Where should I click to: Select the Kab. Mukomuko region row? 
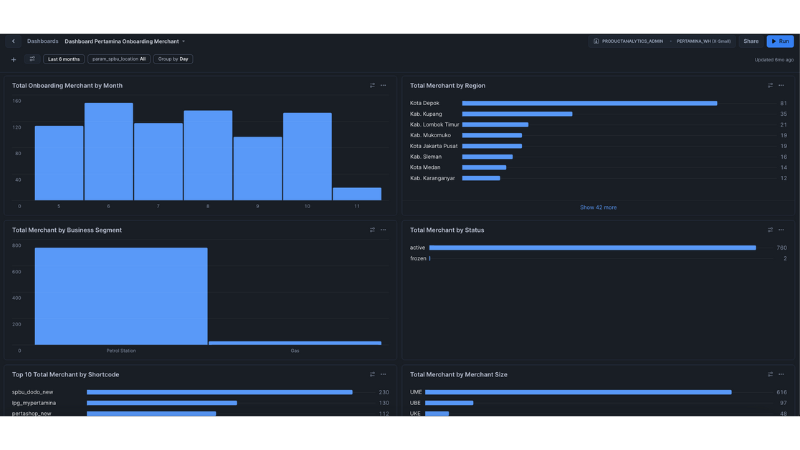coord(598,135)
